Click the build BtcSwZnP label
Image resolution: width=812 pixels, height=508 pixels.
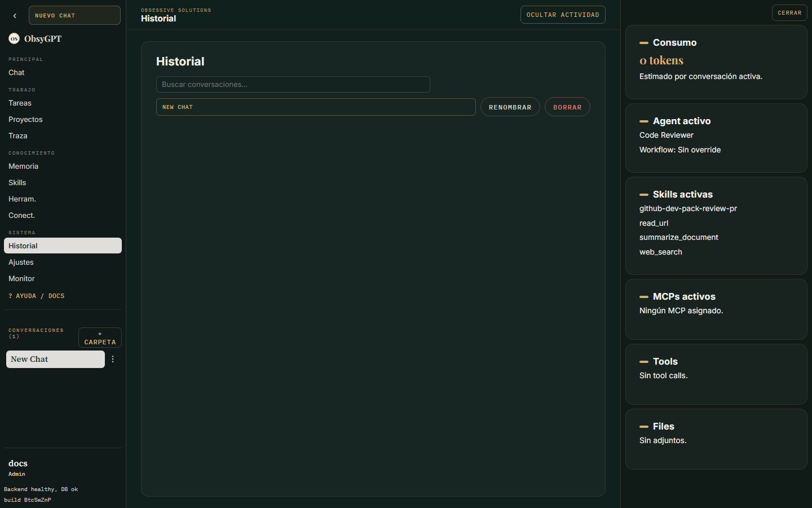pyautogui.click(x=28, y=500)
